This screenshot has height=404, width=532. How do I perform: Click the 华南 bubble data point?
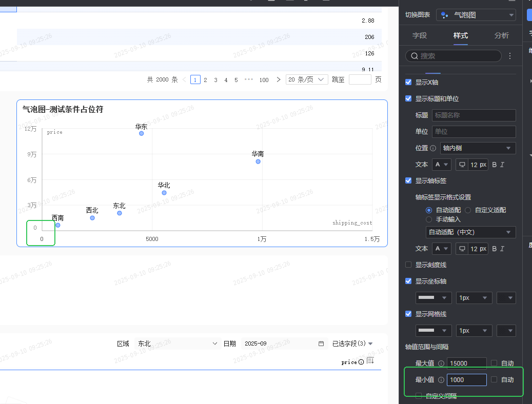click(x=258, y=161)
